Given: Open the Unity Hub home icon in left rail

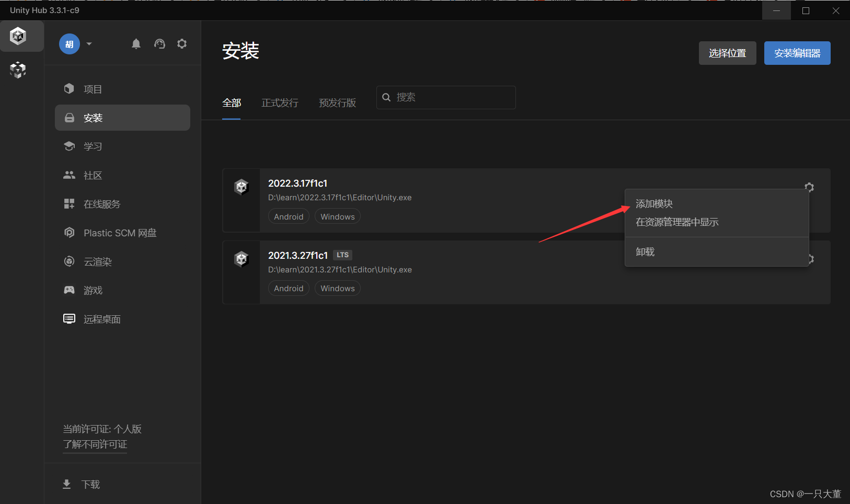Looking at the screenshot, I should coord(18,36).
